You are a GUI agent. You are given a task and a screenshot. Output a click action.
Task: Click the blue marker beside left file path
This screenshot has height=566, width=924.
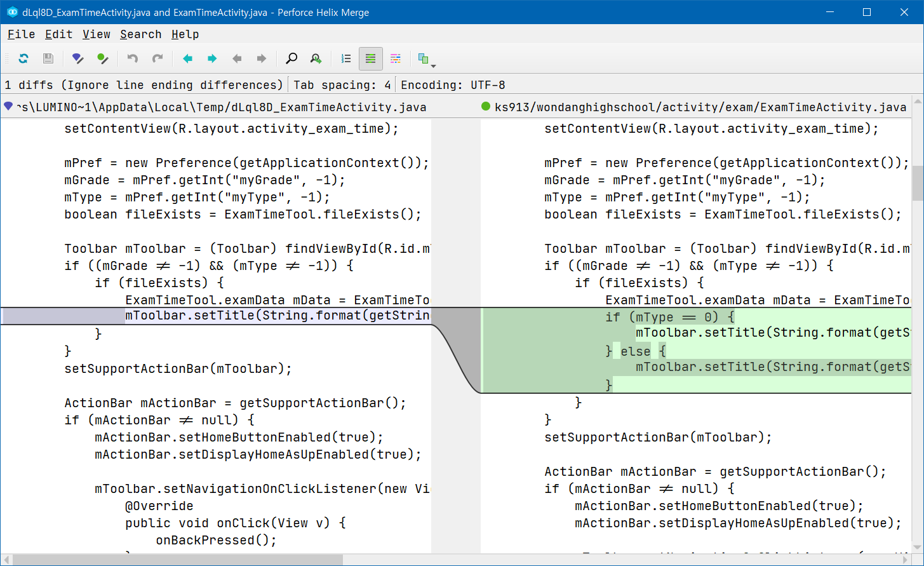point(8,106)
